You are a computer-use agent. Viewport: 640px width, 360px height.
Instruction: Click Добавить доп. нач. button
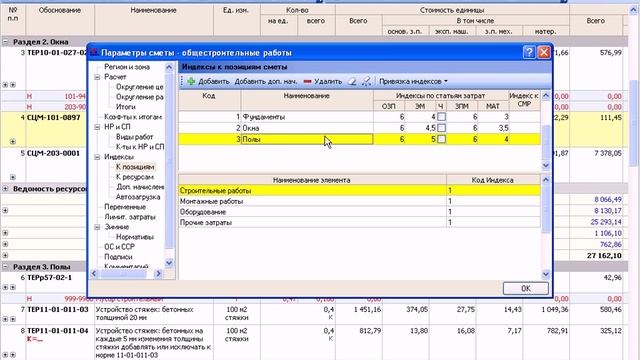(266, 82)
